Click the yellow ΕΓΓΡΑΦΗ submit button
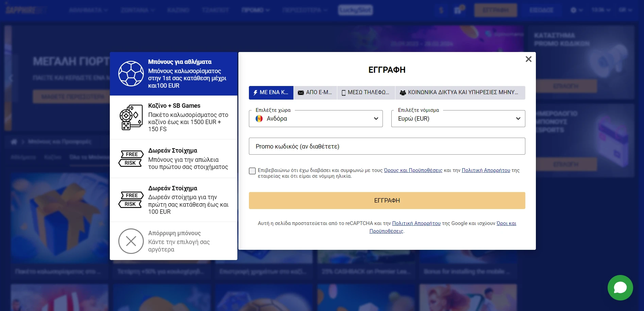644x311 pixels. [387, 201]
